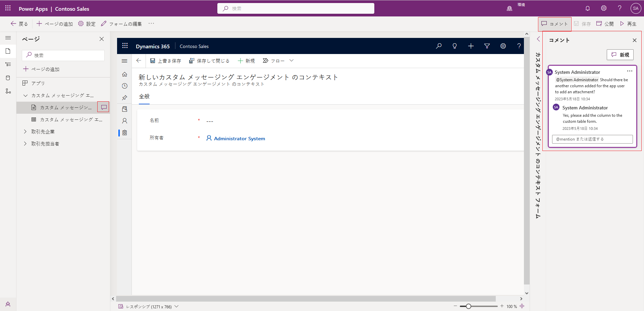The width and height of the screenshot is (644, 311).
Task: Open the virtual agent icon at bottom left
Action: click(8, 304)
